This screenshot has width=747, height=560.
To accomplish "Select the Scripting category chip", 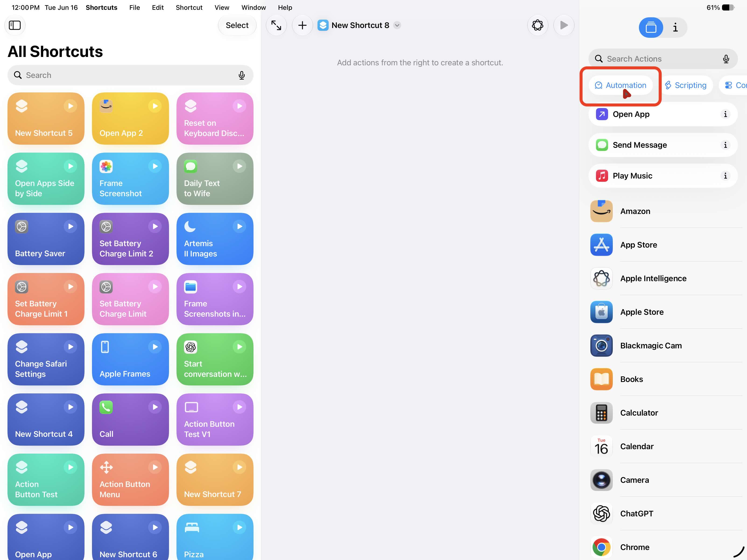I will coord(686,85).
